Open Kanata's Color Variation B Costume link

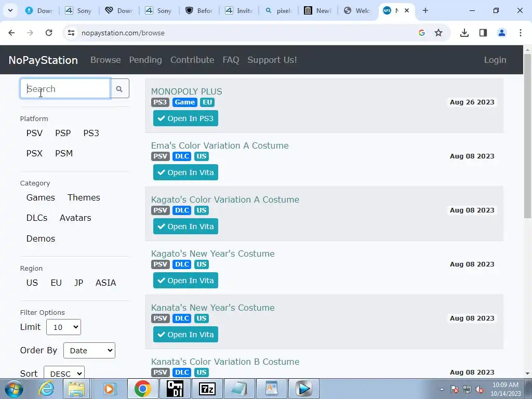tap(225, 362)
